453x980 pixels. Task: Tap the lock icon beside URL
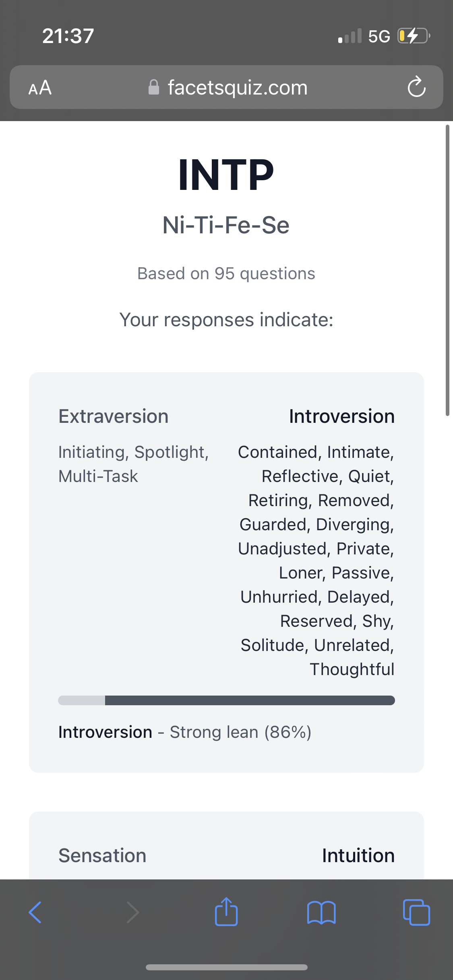coord(154,87)
